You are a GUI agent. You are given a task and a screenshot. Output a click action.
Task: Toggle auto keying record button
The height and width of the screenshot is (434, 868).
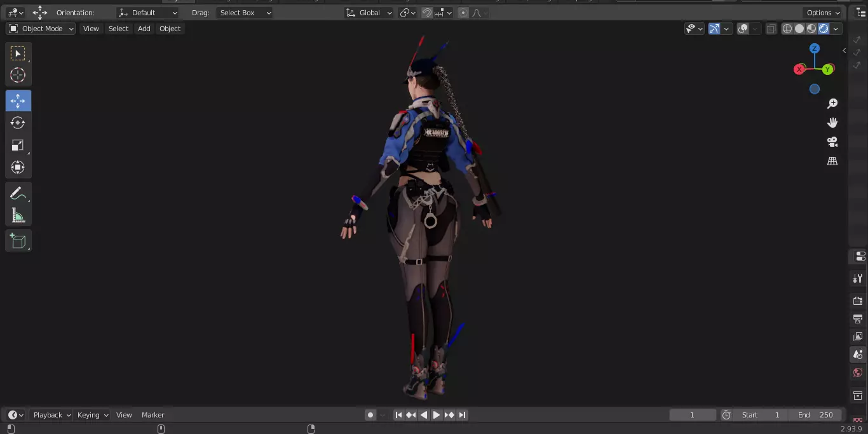point(370,415)
